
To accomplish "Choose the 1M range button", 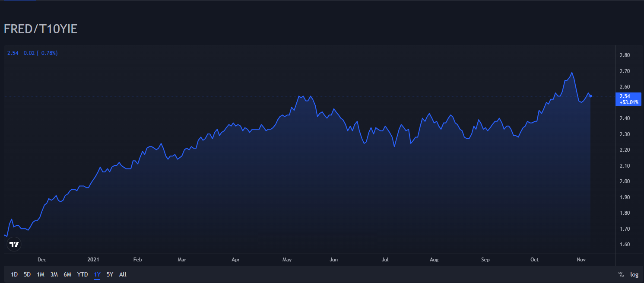I will pos(41,274).
